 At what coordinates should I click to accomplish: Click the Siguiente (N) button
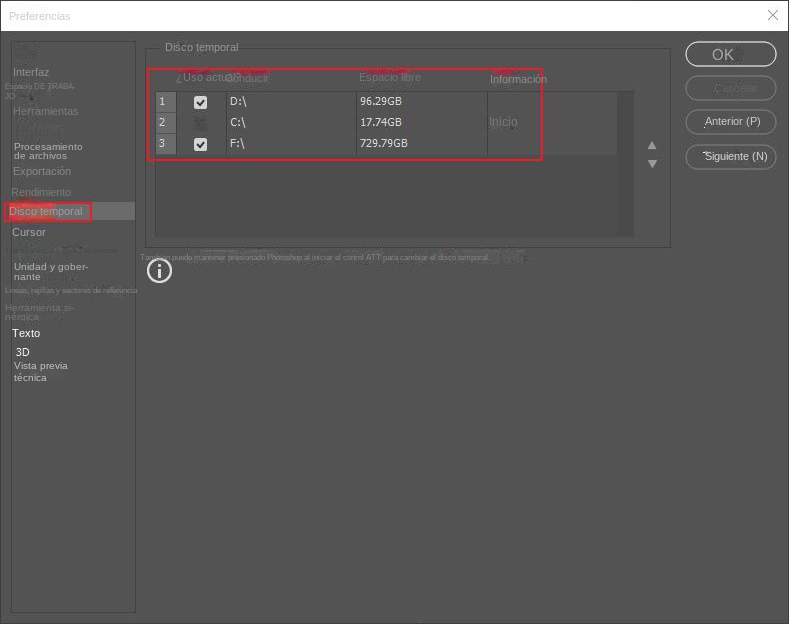point(730,157)
